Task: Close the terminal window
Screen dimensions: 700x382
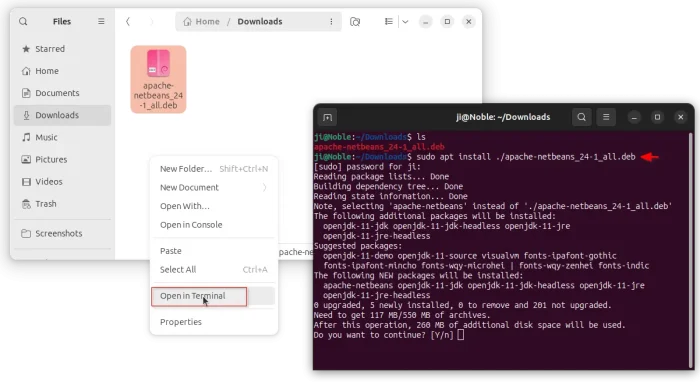Action: point(680,117)
